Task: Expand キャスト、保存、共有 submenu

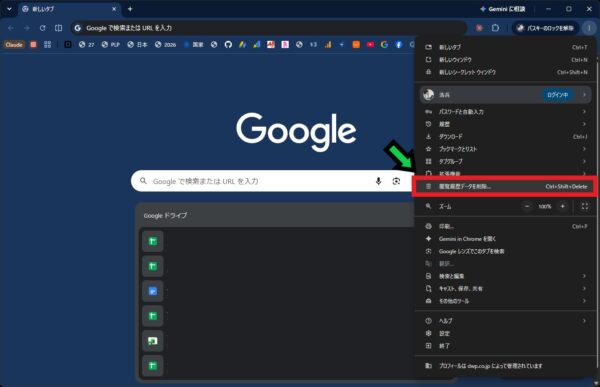Action: coord(506,289)
